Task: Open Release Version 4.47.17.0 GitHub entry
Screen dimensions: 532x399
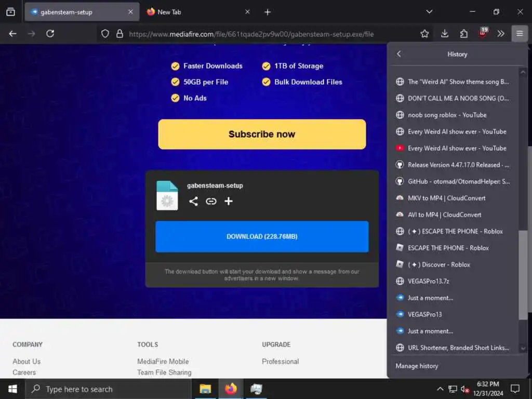Action: point(455,165)
